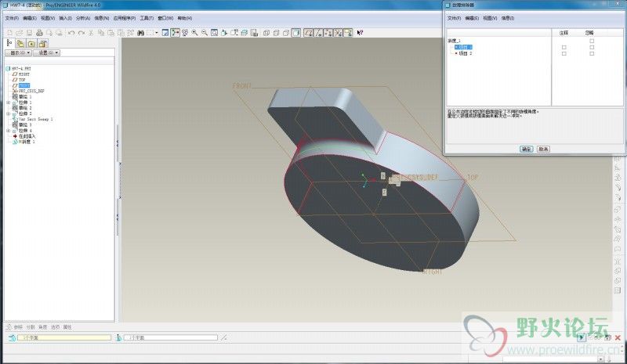Click the Print icon in main toolbar

(39, 33)
